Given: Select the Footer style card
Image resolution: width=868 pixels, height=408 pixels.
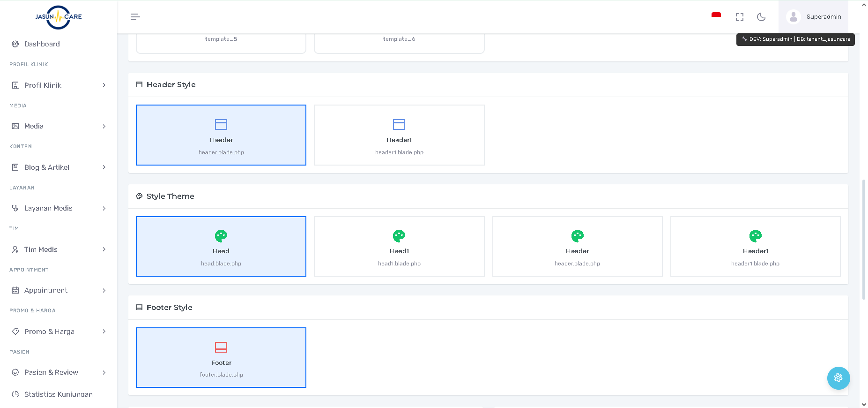Looking at the screenshot, I should pyautogui.click(x=221, y=358).
